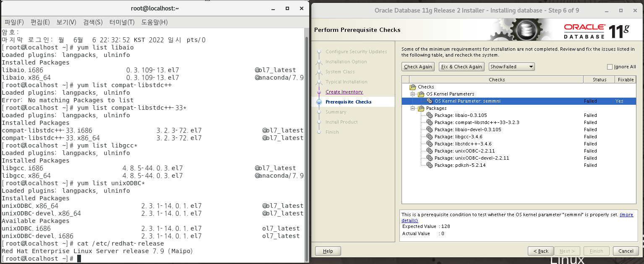Click gear icon for unixODBC-2.2.11 package

click(430, 151)
